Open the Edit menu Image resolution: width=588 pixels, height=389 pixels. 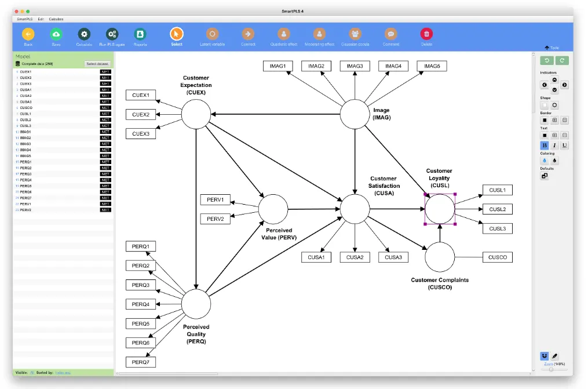[x=39, y=19]
